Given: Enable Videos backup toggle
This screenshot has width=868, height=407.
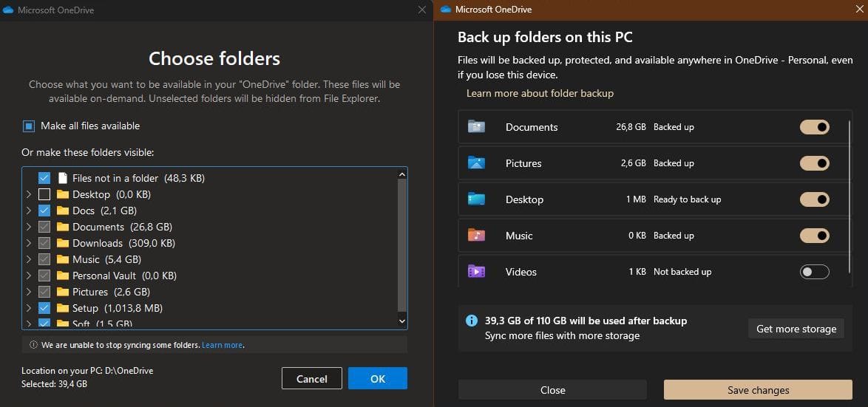Looking at the screenshot, I should pos(814,272).
